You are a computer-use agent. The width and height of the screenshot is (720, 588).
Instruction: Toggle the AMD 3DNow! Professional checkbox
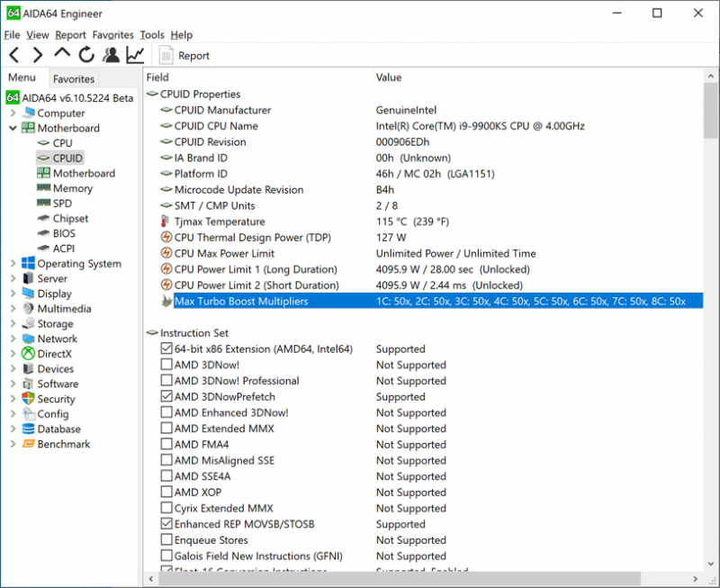pyautogui.click(x=166, y=380)
